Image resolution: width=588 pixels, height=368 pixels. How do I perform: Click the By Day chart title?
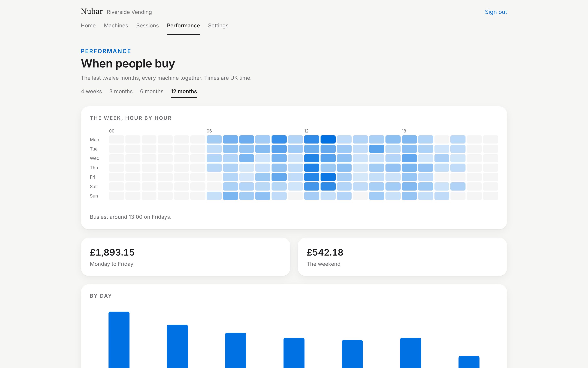point(101,296)
